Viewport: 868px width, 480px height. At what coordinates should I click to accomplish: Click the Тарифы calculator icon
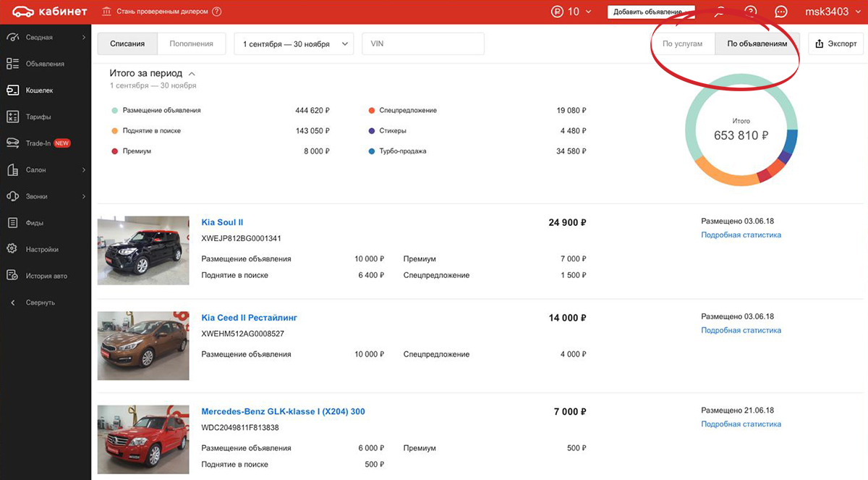(12, 117)
